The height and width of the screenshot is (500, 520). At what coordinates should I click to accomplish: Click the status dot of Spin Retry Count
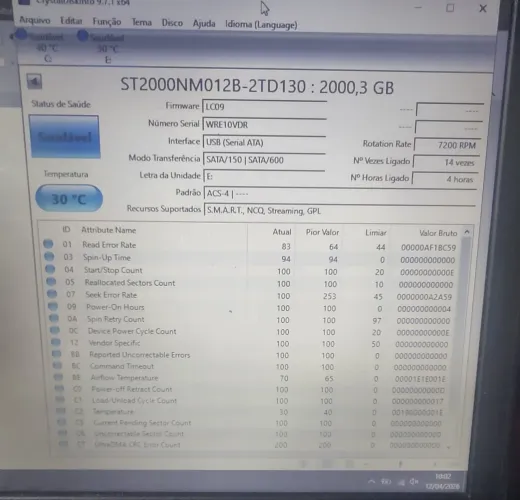pyautogui.click(x=54, y=318)
